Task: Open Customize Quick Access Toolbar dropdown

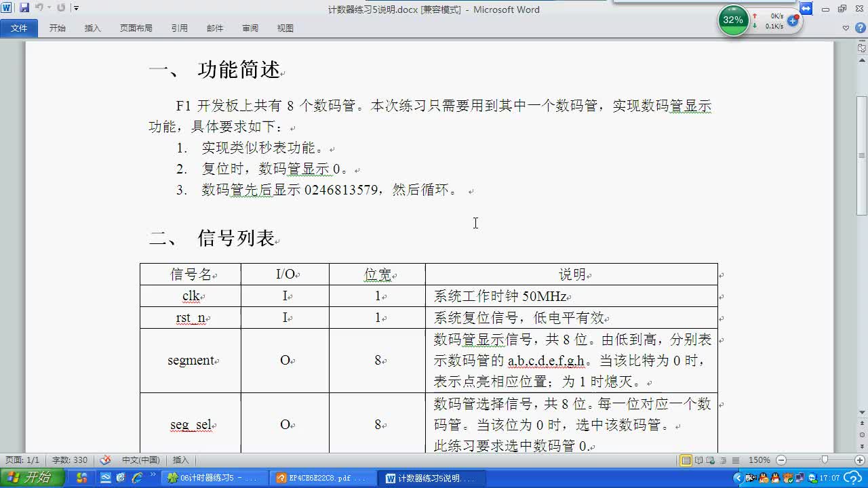Action: [x=76, y=8]
